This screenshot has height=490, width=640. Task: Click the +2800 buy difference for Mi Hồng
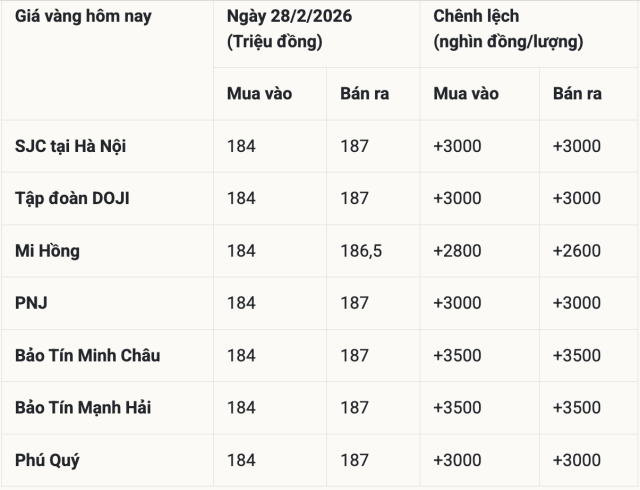pos(457,251)
